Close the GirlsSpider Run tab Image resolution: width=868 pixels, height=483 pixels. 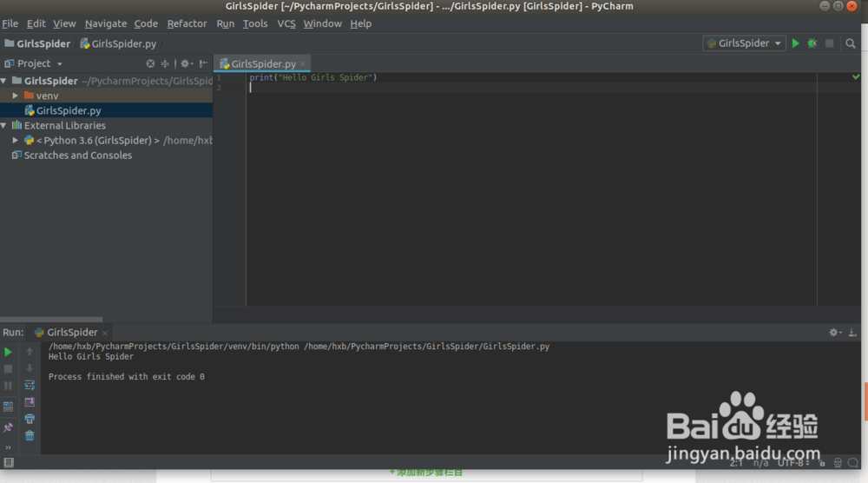(x=105, y=333)
